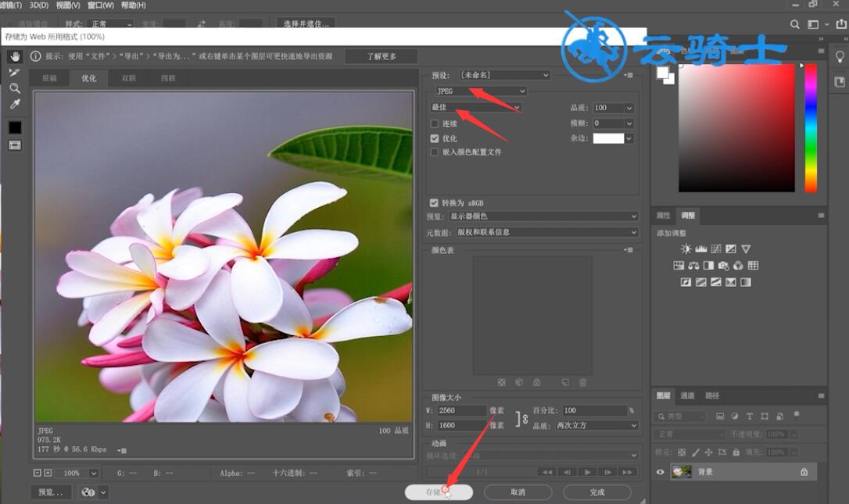Add Brightness/Contrast adjustment
This screenshot has width=849, height=504.
pos(686,248)
